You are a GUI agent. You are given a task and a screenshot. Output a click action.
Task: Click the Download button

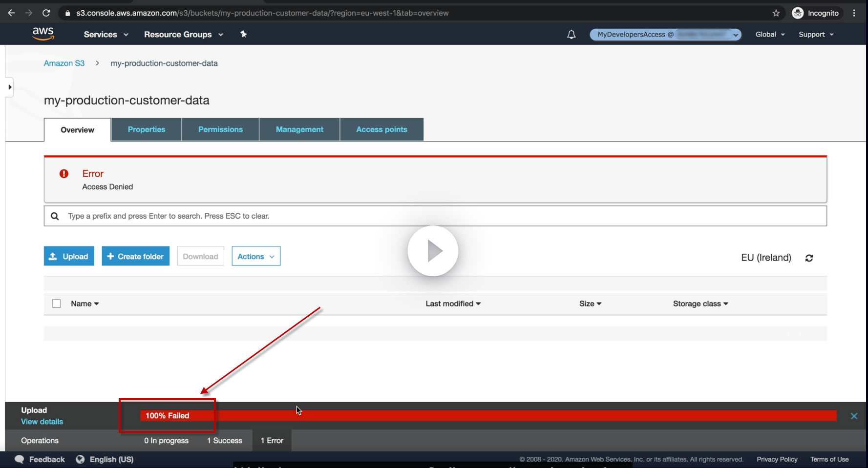coord(200,256)
